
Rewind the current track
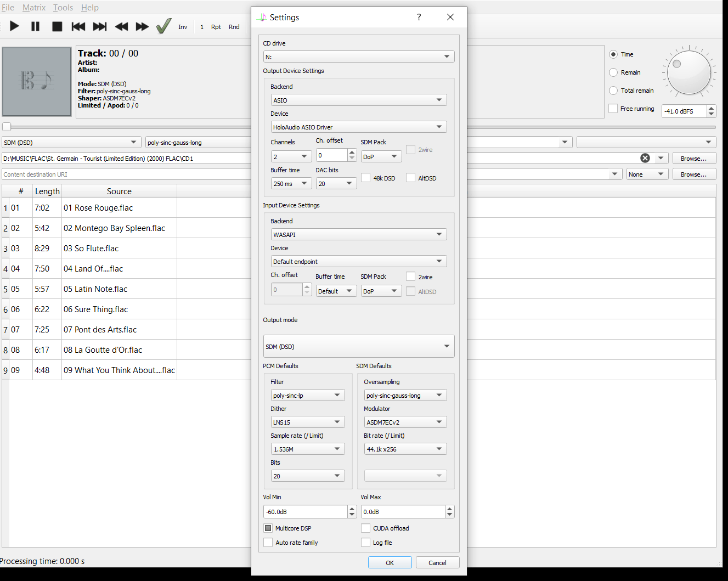coord(121,26)
